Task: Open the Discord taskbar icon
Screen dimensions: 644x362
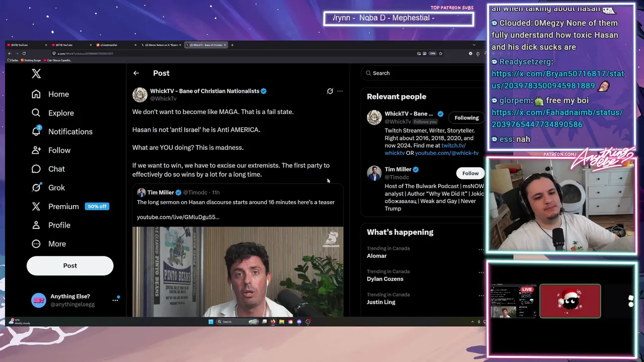Action: (x=299, y=322)
